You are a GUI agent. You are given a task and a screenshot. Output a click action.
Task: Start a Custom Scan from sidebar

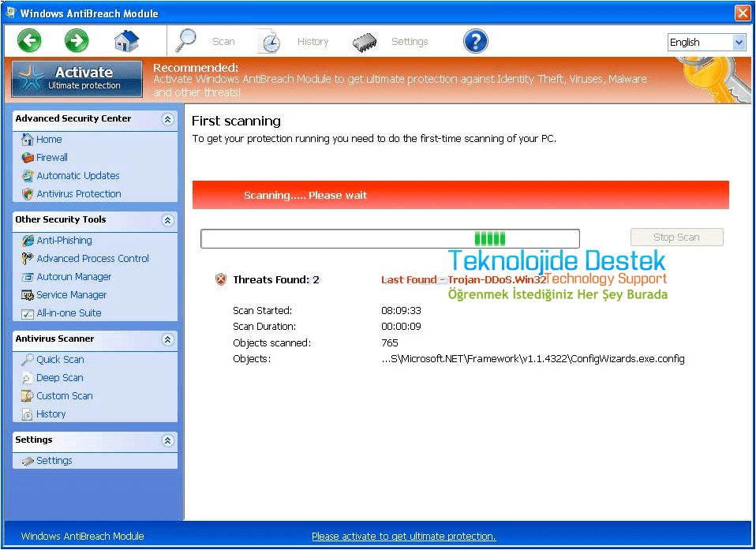click(65, 396)
